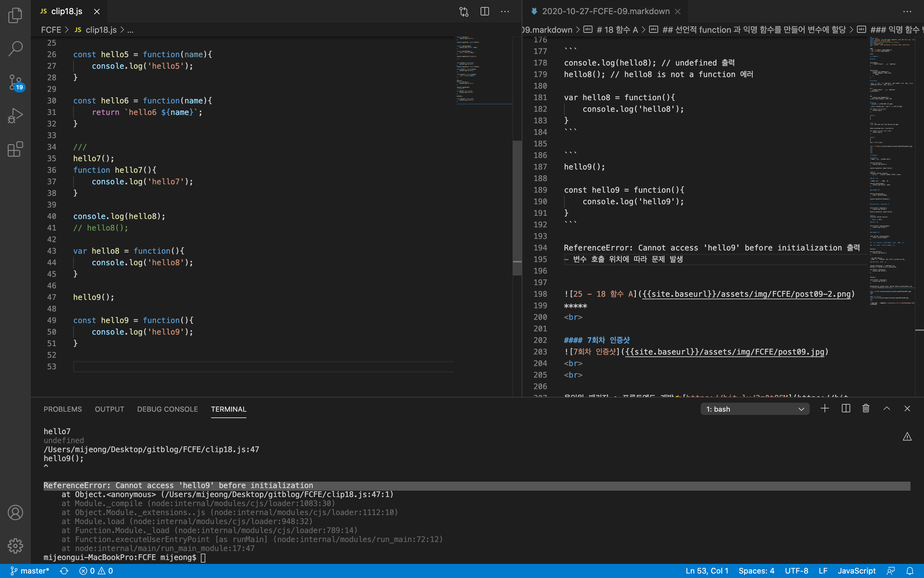Click line number 47 in clip18.js gutter

pyautogui.click(x=52, y=297)
